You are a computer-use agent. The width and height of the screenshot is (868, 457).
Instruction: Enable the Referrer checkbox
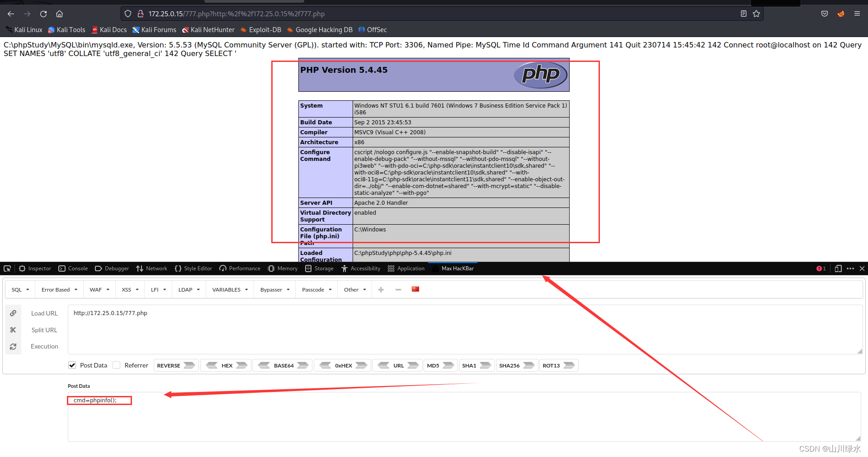(x=117, y=365)
